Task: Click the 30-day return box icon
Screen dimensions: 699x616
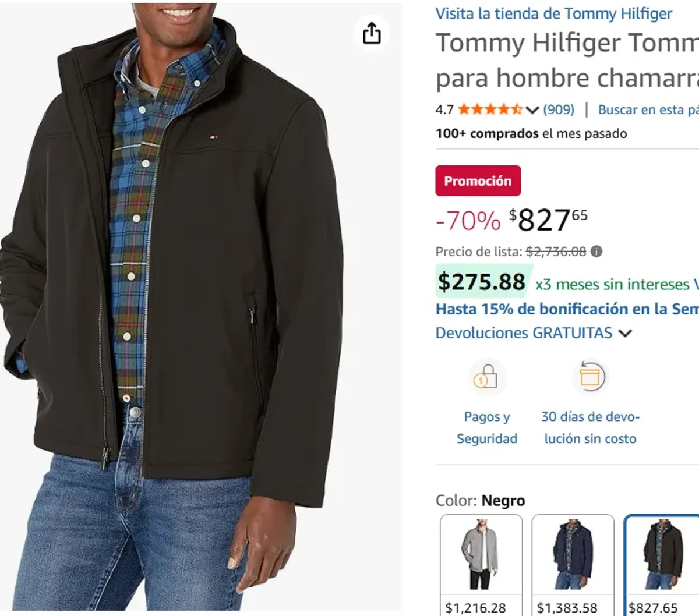Action: pos(589,377)
